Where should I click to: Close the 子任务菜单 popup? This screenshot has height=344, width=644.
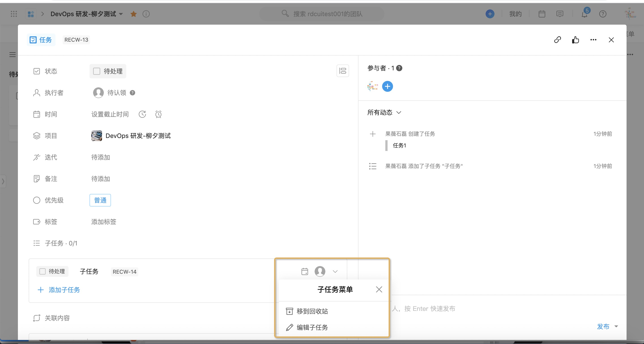379,289
